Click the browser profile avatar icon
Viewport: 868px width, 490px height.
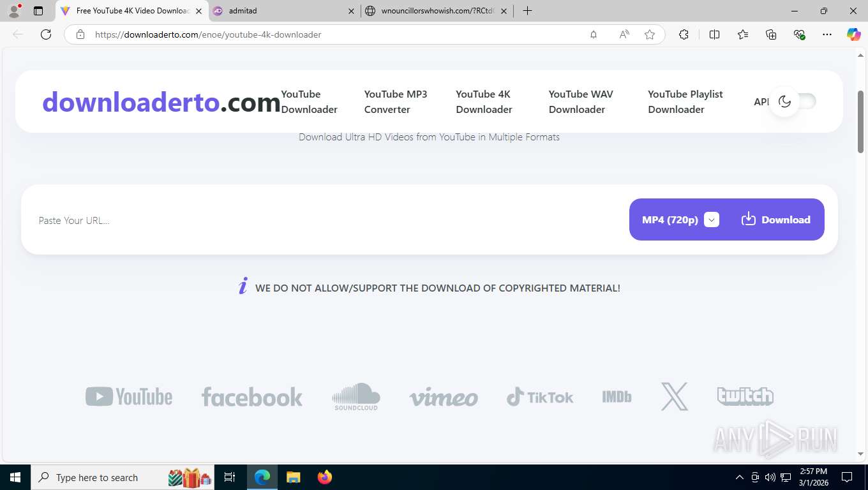tap(14, 11)
